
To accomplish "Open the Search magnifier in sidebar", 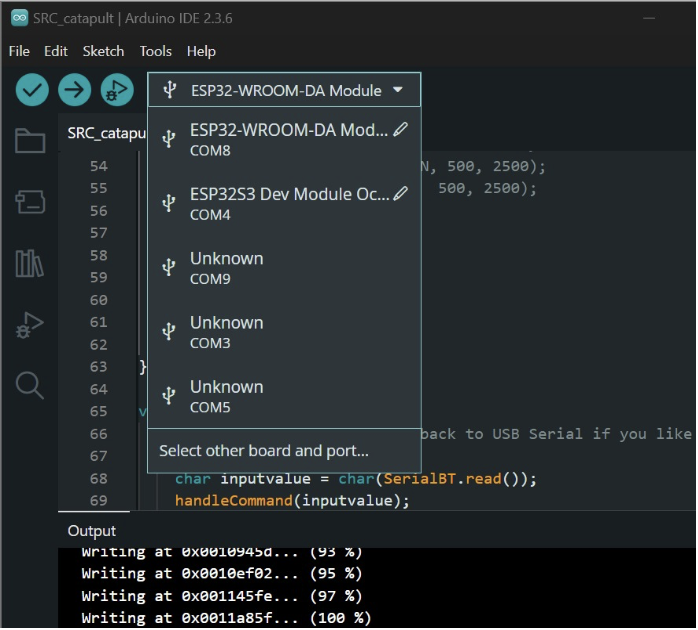I will point(30,385).
